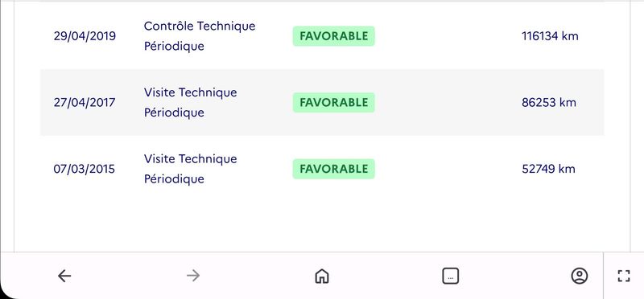Click the grey highlighted row's empty middle area
The width and height of the screenshot is (644, 299).
[x=448, y=103]
